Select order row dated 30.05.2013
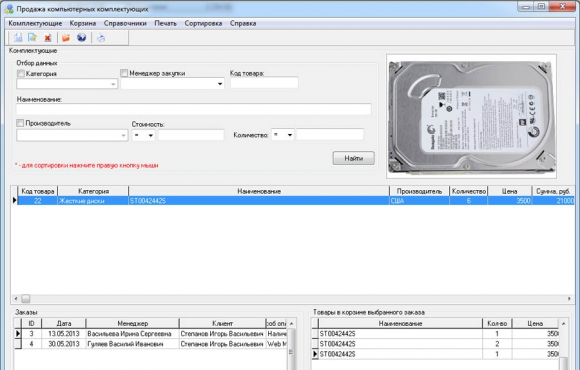The width and height of the screenshot is (580, 370). (x=151, y=344)
